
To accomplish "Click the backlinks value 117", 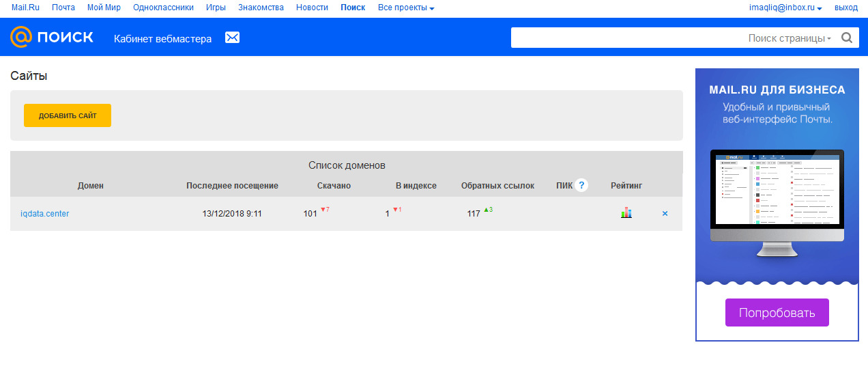I will (x=474, y=214).
